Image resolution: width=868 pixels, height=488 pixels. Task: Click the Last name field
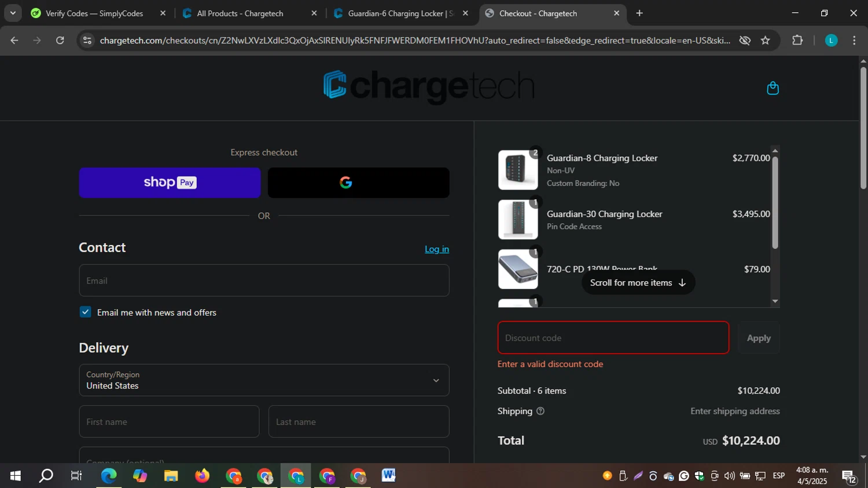[359, 421]
